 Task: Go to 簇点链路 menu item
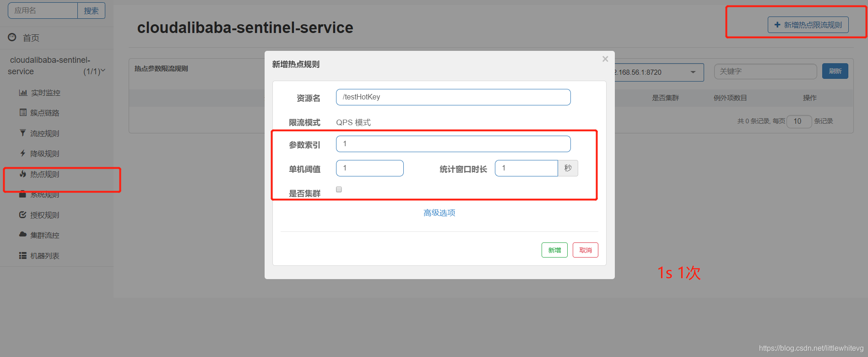[45, 113]
